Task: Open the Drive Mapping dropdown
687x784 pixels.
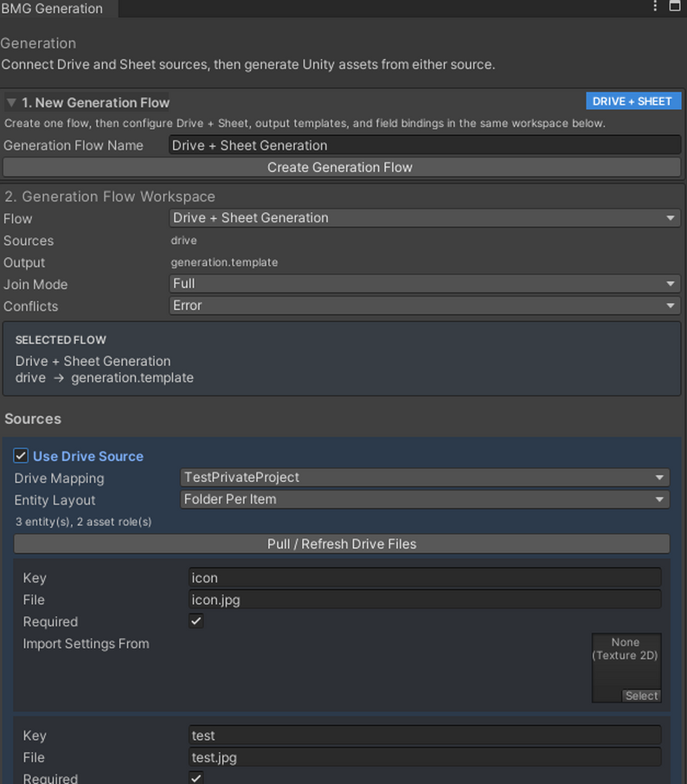Action: (x=425, y=478)
